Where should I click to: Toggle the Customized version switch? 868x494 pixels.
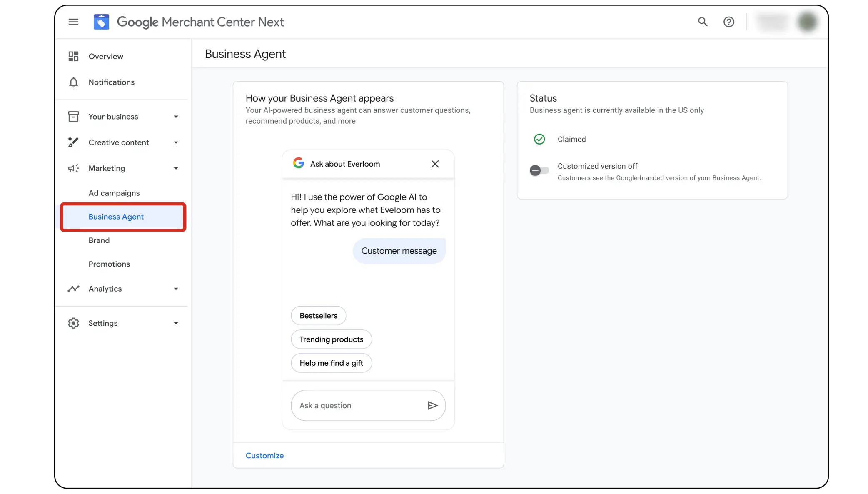click(x=539, y=170)
